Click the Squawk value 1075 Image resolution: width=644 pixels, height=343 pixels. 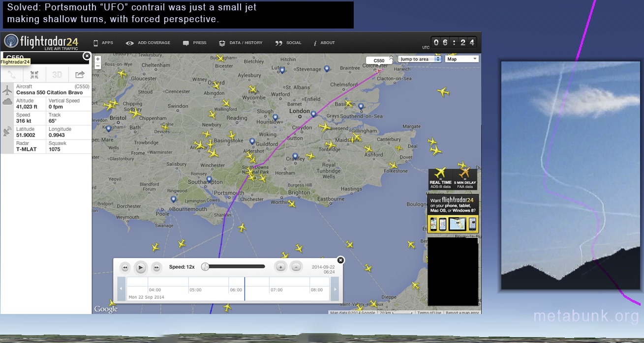pos(55,149)
